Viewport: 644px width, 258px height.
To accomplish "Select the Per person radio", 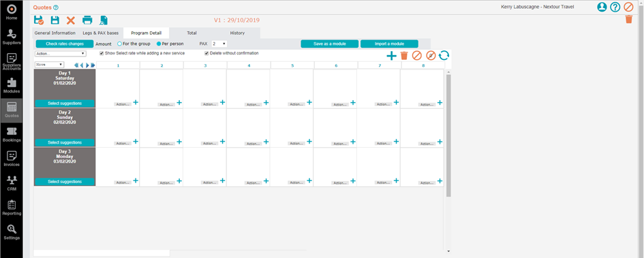I will [159, 44].
